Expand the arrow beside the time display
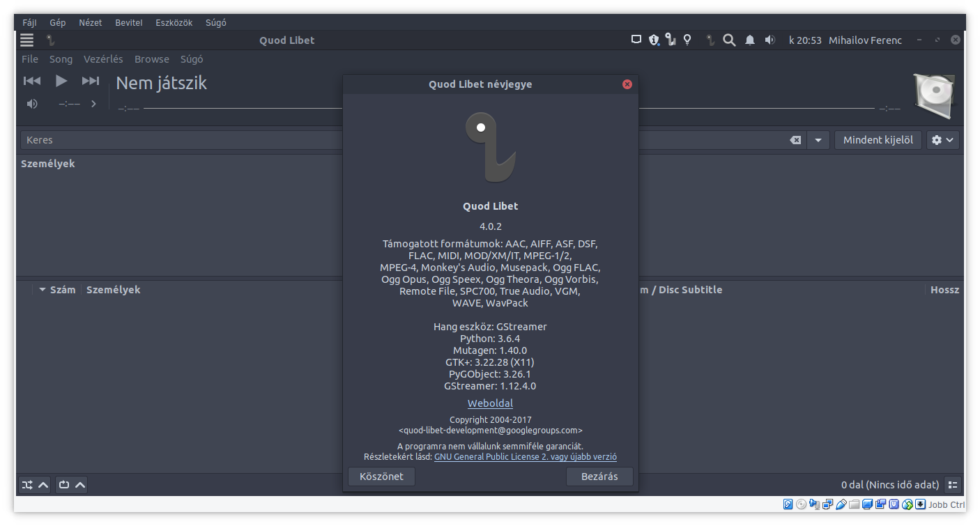The width and height of the screenshot is (980, 526). (93, 104)
